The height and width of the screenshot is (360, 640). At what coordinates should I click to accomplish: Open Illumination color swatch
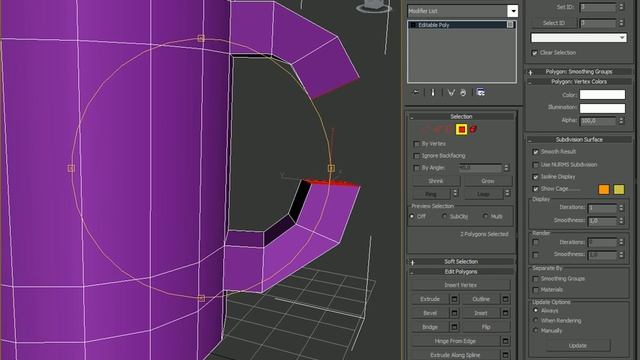point(602,108)
